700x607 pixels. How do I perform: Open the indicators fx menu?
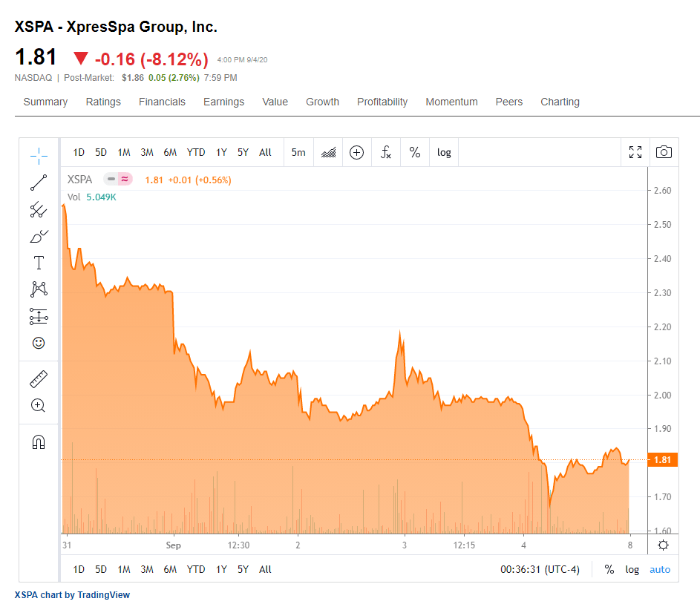click(386, 153)
